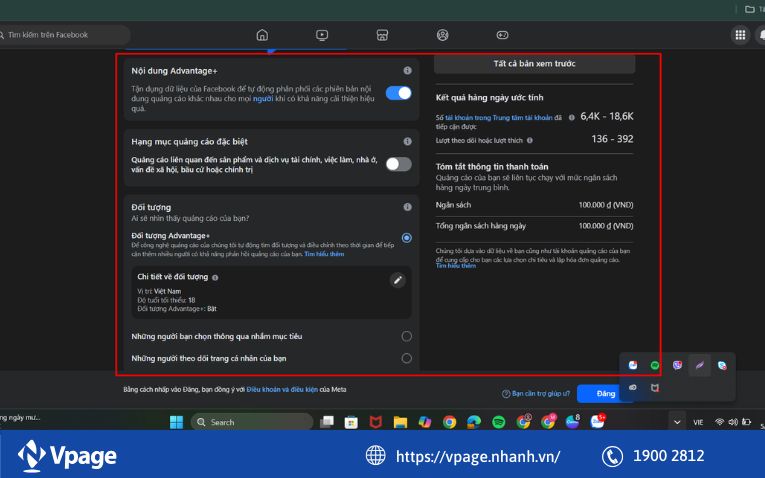The width and height of the screenshot is (765, 478).
Task: Click Ngân sách value 100.000 đ (VNĐ)
Action: [x=606, y=205]
